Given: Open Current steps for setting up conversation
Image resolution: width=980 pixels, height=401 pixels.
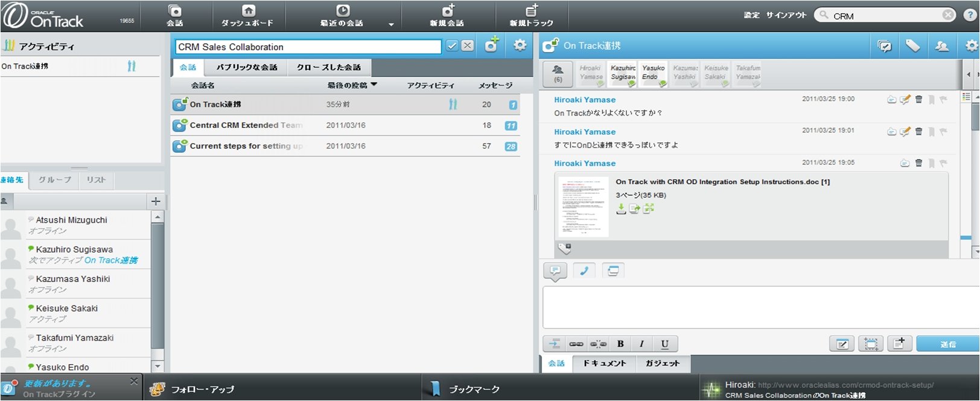Looking at the screenshot, I should point(345,146).
